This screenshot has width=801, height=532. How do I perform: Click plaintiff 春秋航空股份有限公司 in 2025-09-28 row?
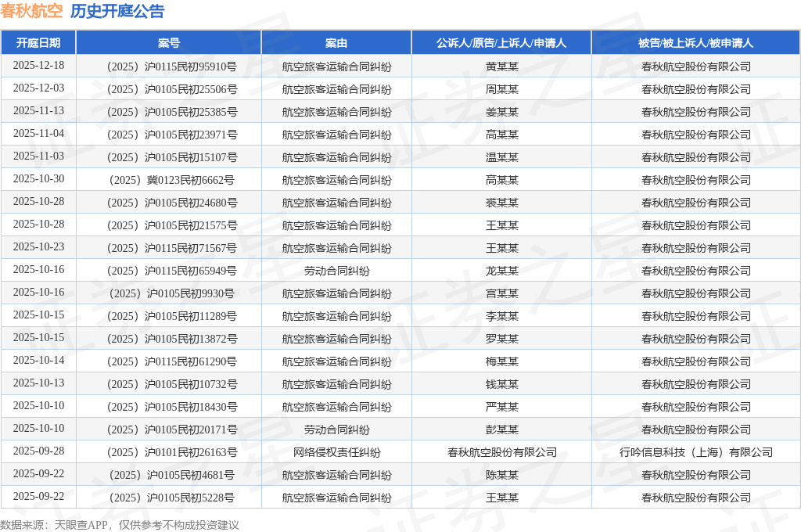501,452
